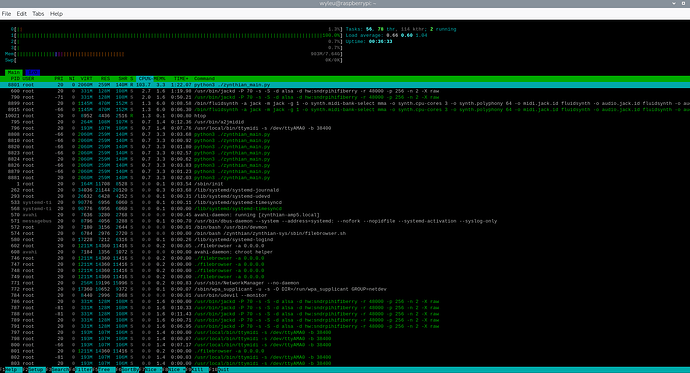
Task: Select the udevil --monitor process row
Action: tap(345, 296)
